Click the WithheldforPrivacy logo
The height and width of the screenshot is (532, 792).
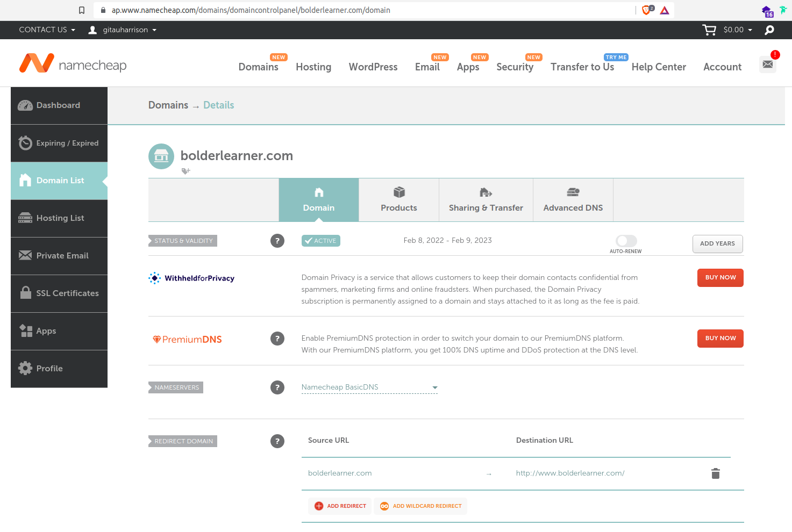pos(191,278)
